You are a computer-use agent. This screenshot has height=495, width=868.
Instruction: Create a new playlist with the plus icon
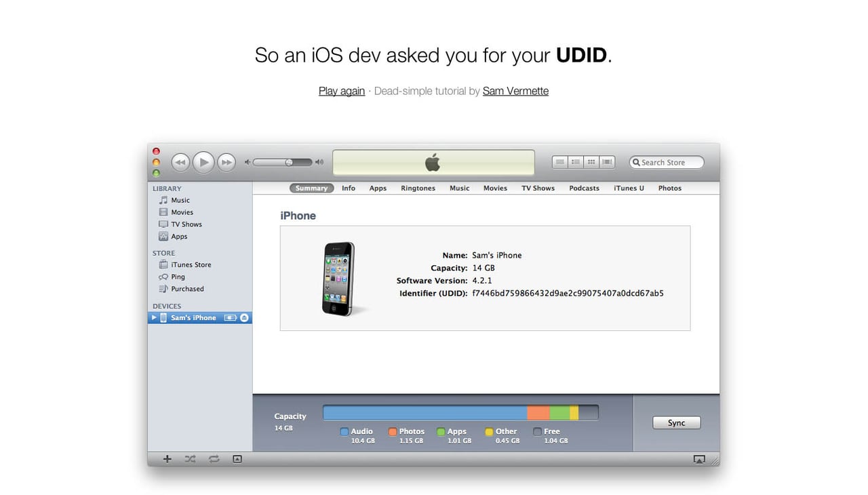coord(167,459)
